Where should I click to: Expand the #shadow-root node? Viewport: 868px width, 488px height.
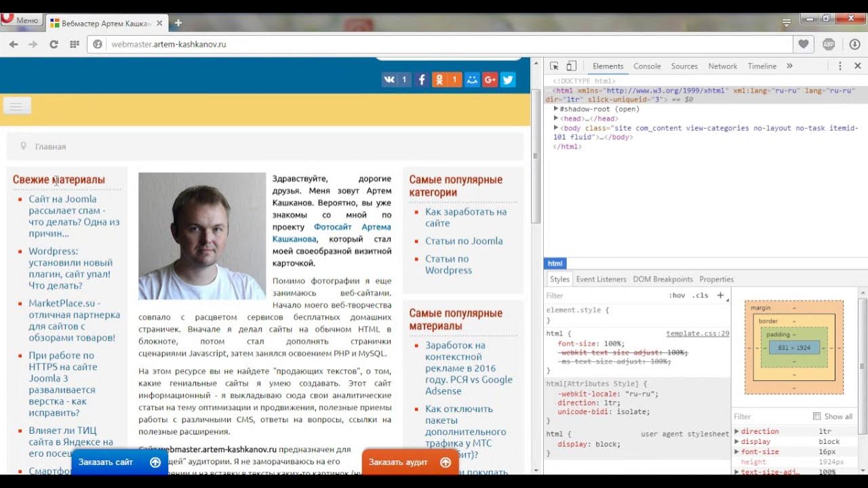click(x=556, y=108)
